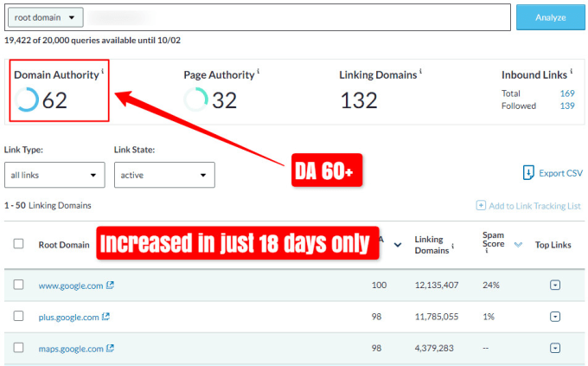
Task: Click the Page Authority progress ring
Action: click(195, 100)
